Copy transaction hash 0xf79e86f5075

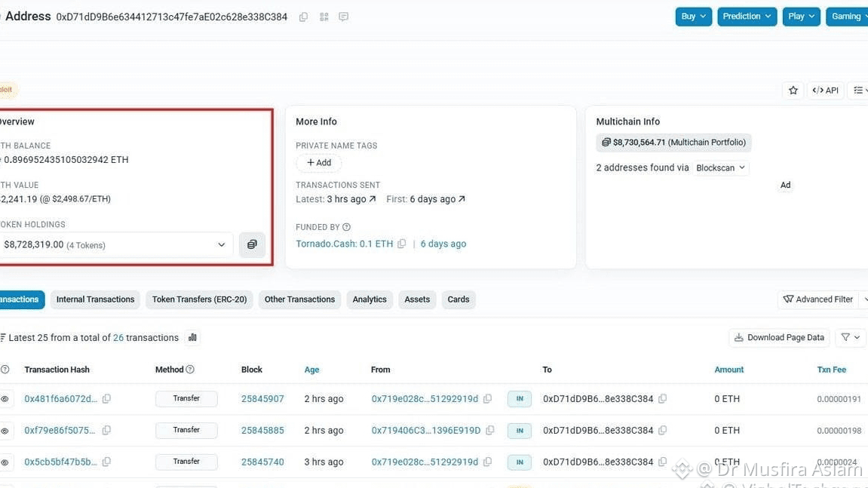point(106,431)
